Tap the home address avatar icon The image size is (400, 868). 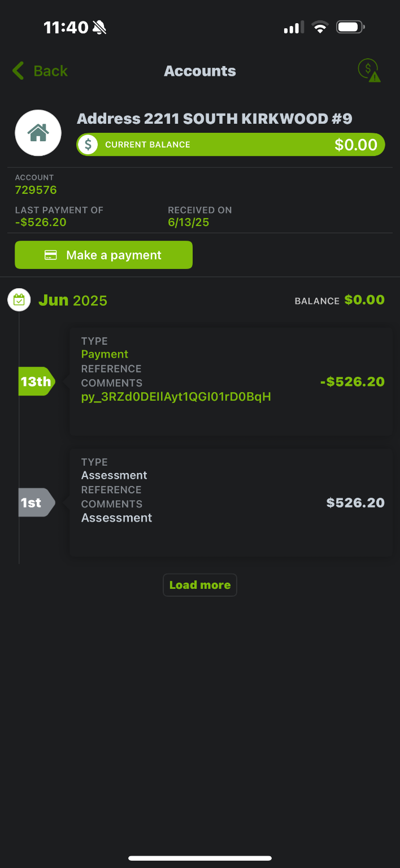[38, 133]
